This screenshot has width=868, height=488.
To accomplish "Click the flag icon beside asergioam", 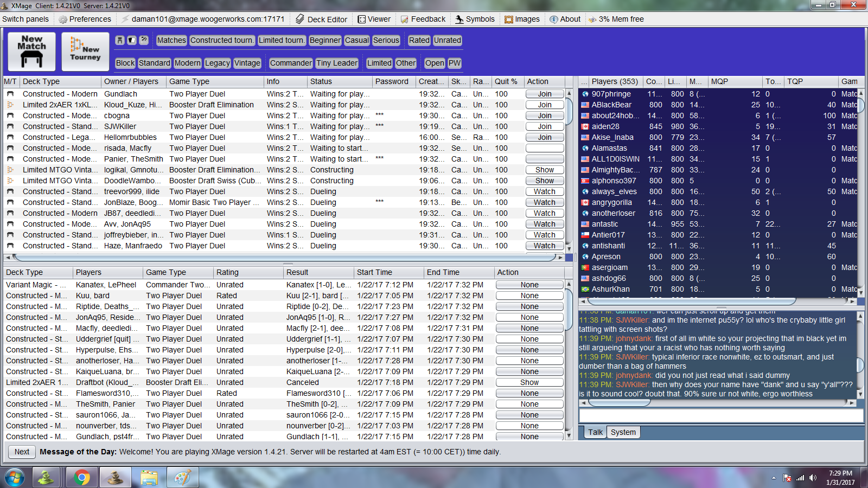I will 585,267.
